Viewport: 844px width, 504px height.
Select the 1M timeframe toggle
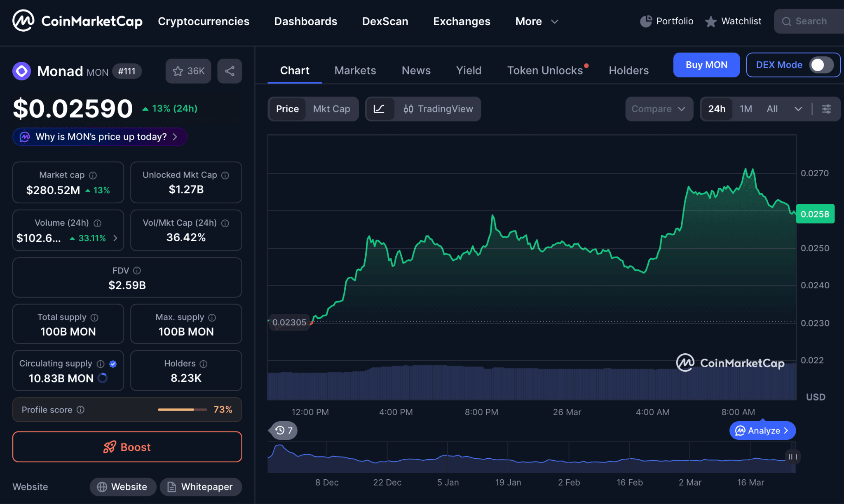coord(746,109)
